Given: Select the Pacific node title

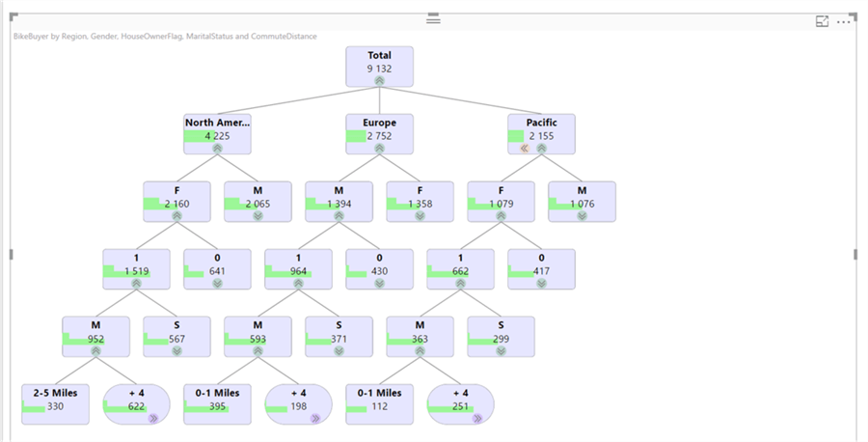Looking at the screenshot, I should (x=541, y=123).
